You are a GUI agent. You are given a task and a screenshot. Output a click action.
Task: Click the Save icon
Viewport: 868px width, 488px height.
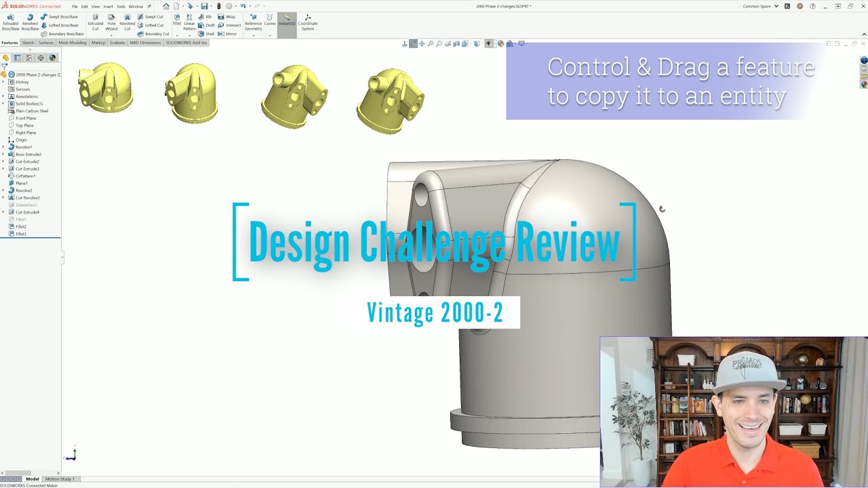tap(204, 6)
